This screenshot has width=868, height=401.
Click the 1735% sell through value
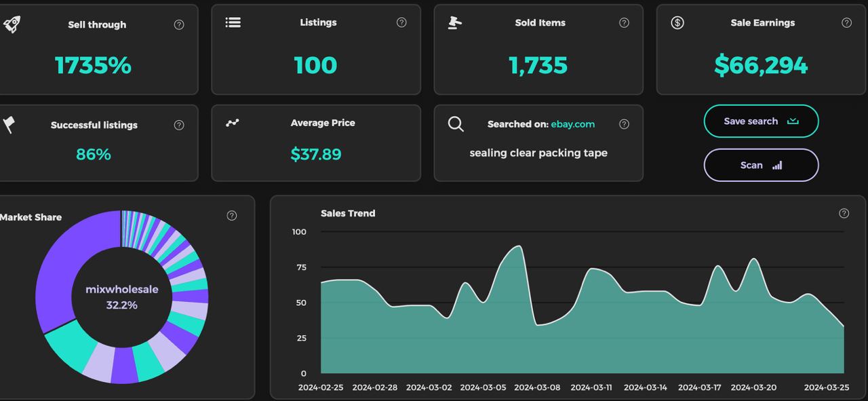click(x=93, y=65)
